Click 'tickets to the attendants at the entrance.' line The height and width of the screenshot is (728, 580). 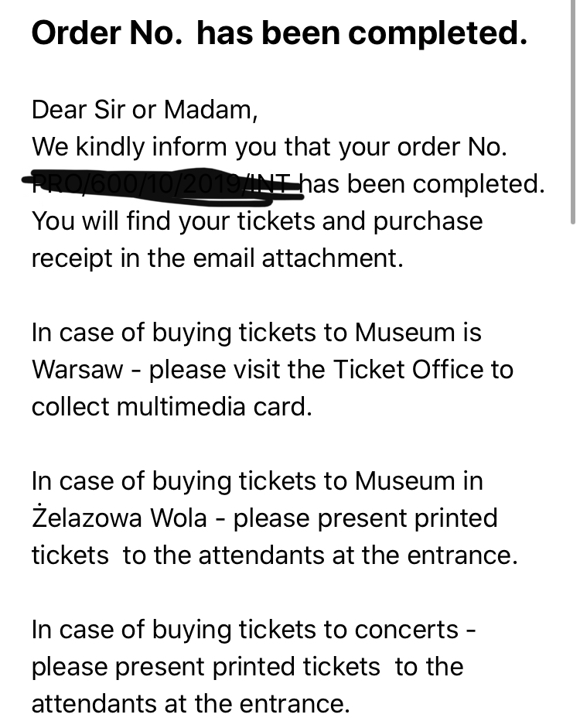[275, 555]
